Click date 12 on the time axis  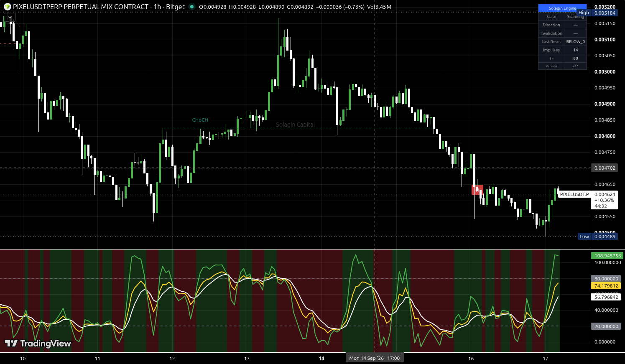tap(172, 359)
